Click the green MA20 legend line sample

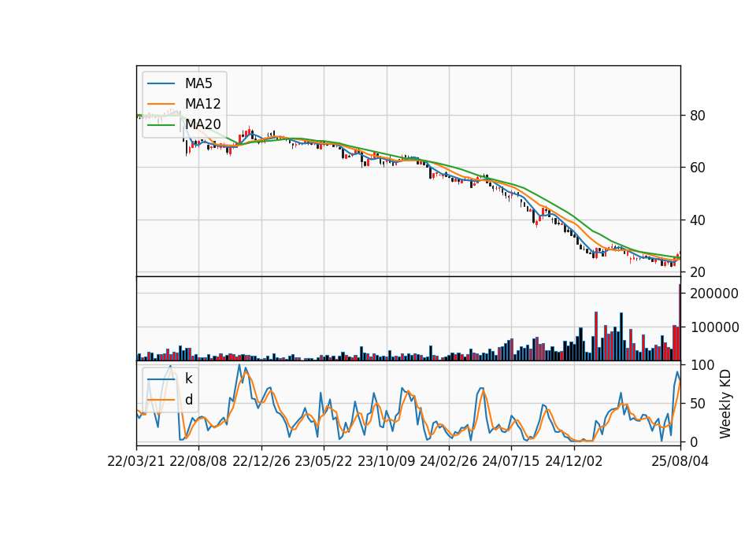point(161,125)
